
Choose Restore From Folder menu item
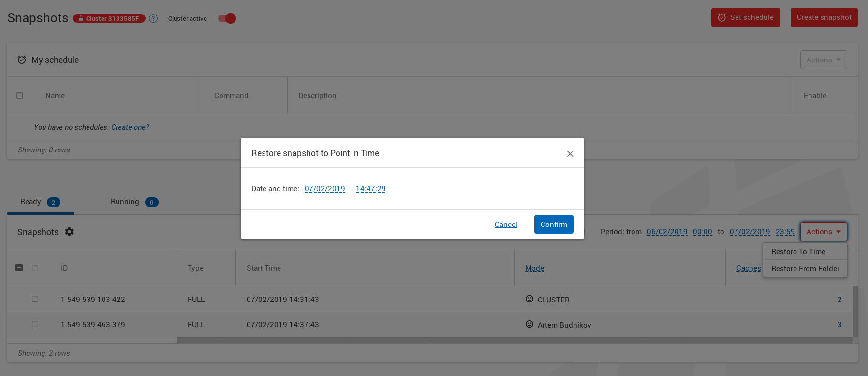click(x=805, y=269)
